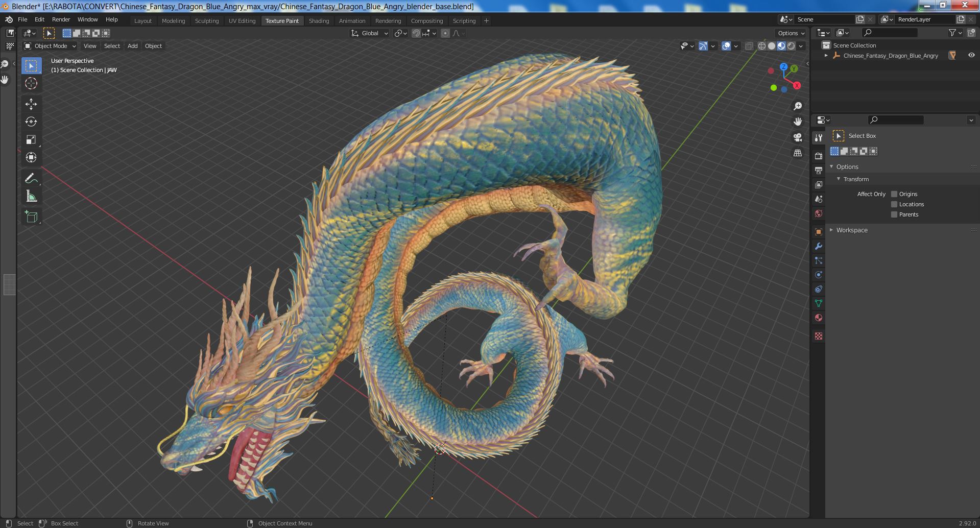This screenshot has height=528, width=980.
Task: Toggle viewport overlays display
Action: [726, 46]
